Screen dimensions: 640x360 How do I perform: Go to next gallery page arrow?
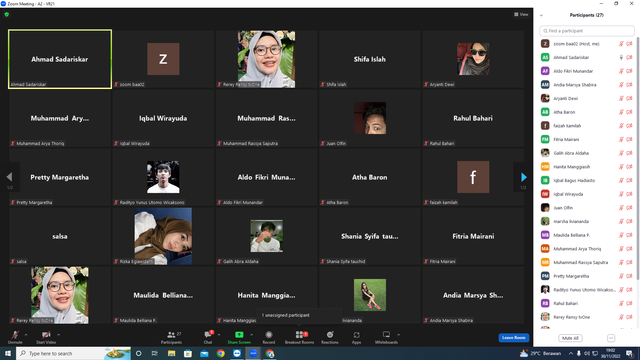[523, 177]
